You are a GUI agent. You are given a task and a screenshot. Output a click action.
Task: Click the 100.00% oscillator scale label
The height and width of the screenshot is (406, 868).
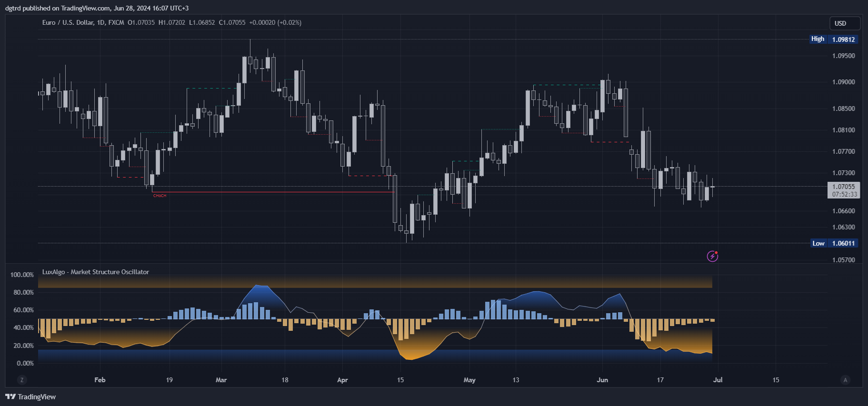pyautogui.click(x=22, y=275)
